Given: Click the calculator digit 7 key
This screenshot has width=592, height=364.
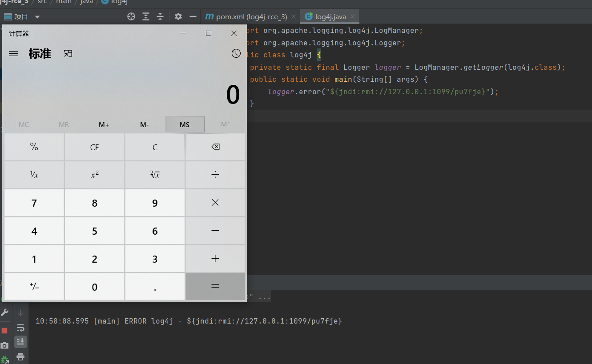Looking at the screenshot, I should [x=34, y=203].
